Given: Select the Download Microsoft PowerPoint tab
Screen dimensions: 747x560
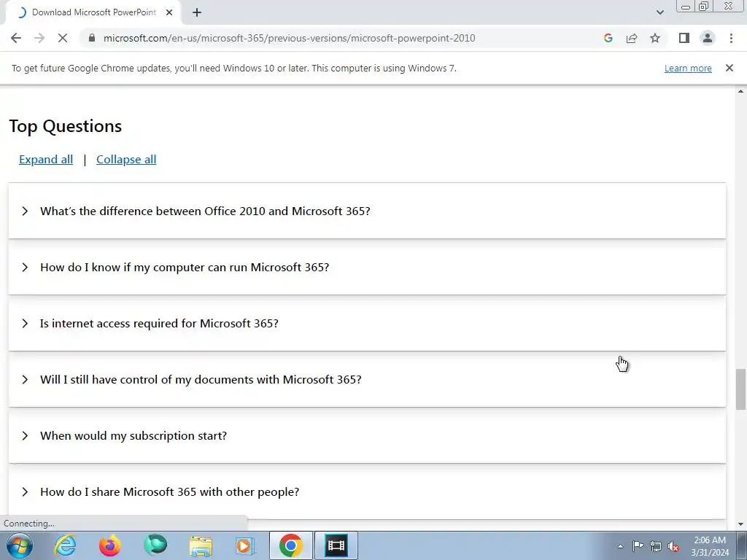Looking at the screenshot, I should 93,12.
